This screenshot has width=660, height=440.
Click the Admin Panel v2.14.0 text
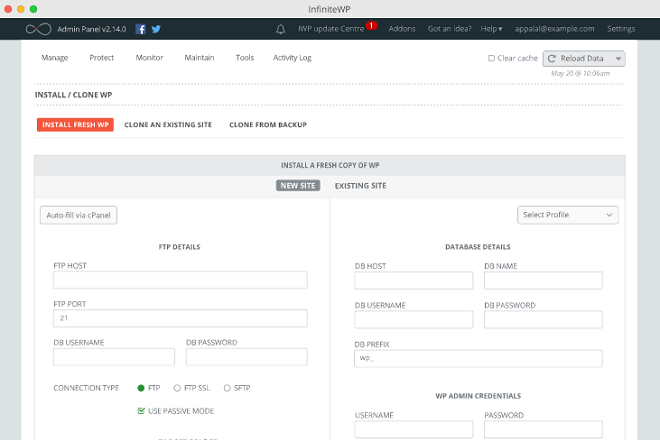tap(92, 29)
